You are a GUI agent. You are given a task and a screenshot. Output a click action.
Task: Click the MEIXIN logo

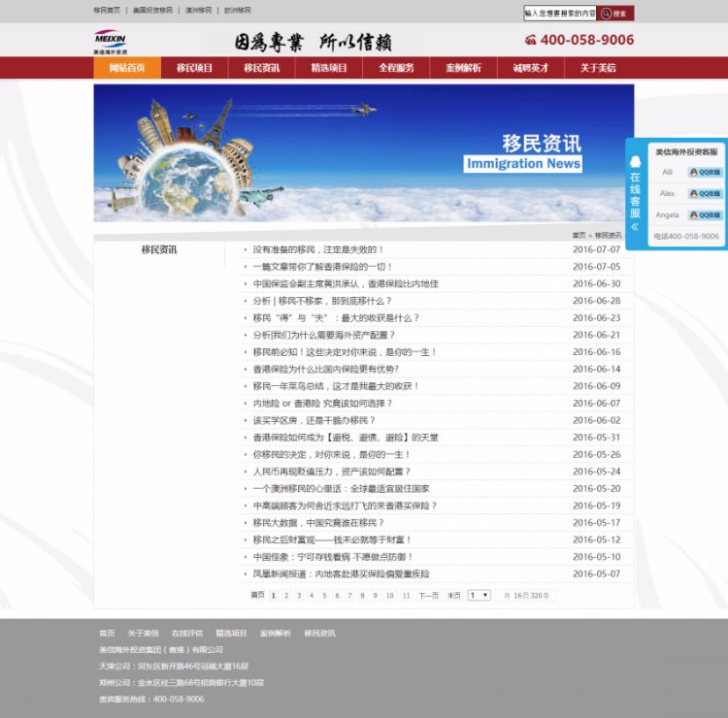pos(111,42)
